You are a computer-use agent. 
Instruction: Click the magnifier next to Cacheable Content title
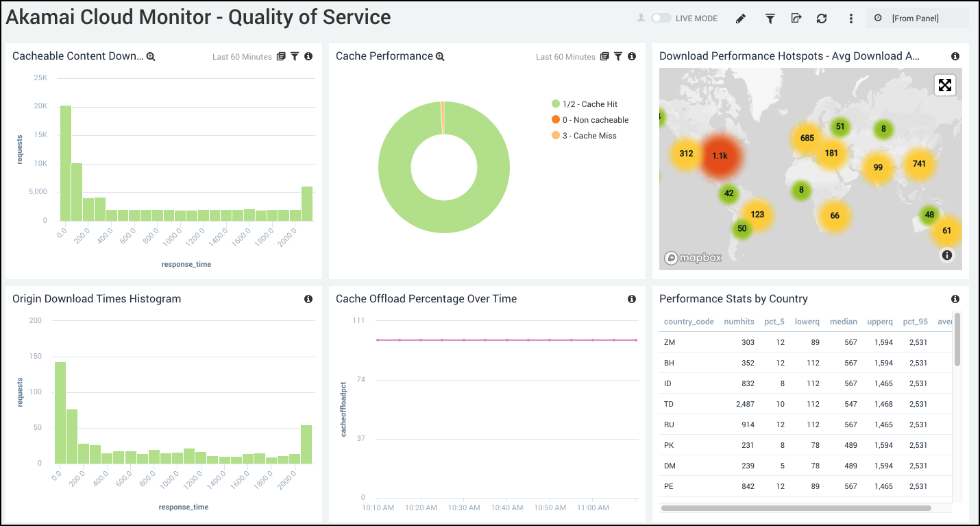coord(151,56)
